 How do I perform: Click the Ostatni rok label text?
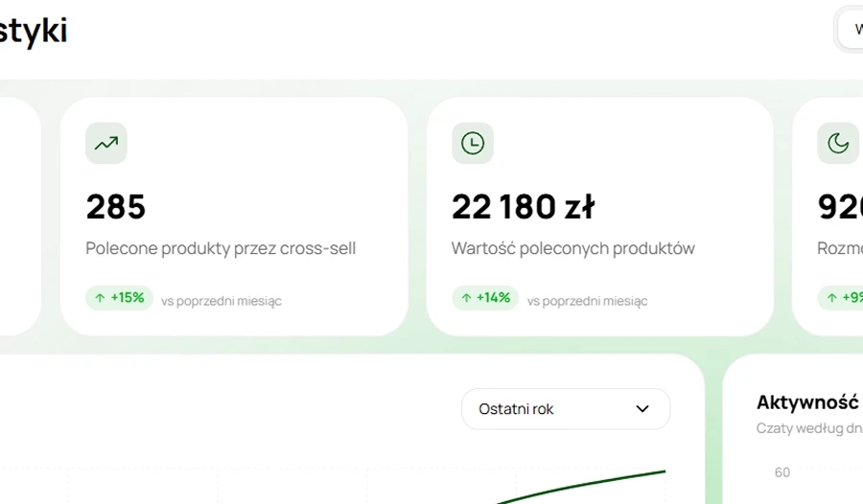point(516,409)
